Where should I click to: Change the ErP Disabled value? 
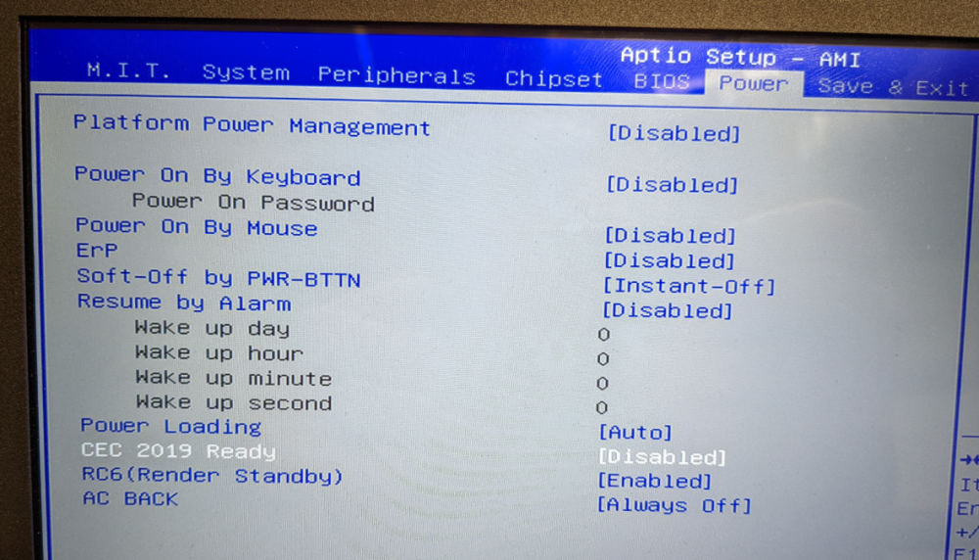click(670, 260)
